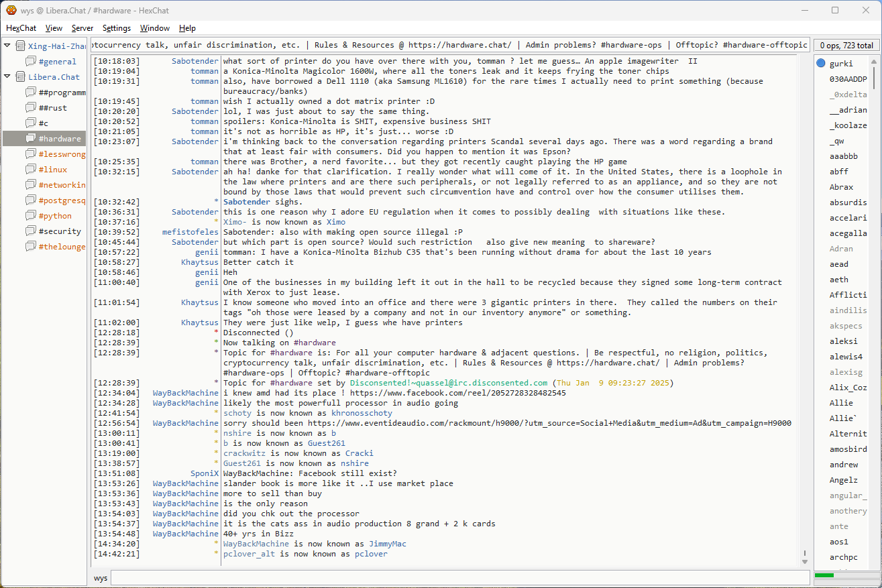
Task: Open the Settings menu
Action: pyautogui.click(x=117, y=28)
